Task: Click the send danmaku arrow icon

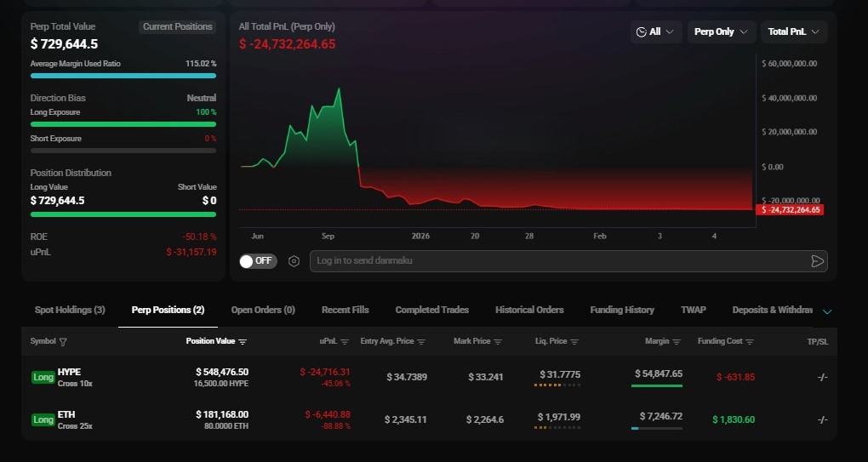Action: (x=817, y=261)
